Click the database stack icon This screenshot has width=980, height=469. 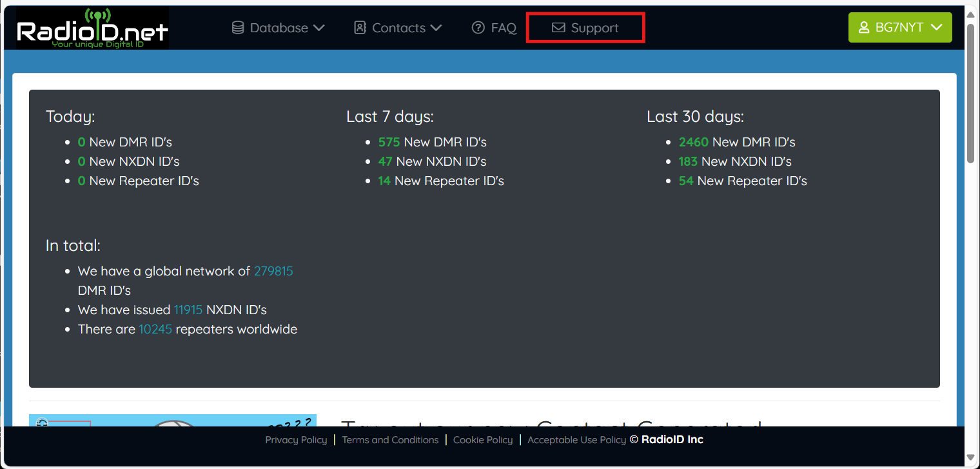[238, 28]
